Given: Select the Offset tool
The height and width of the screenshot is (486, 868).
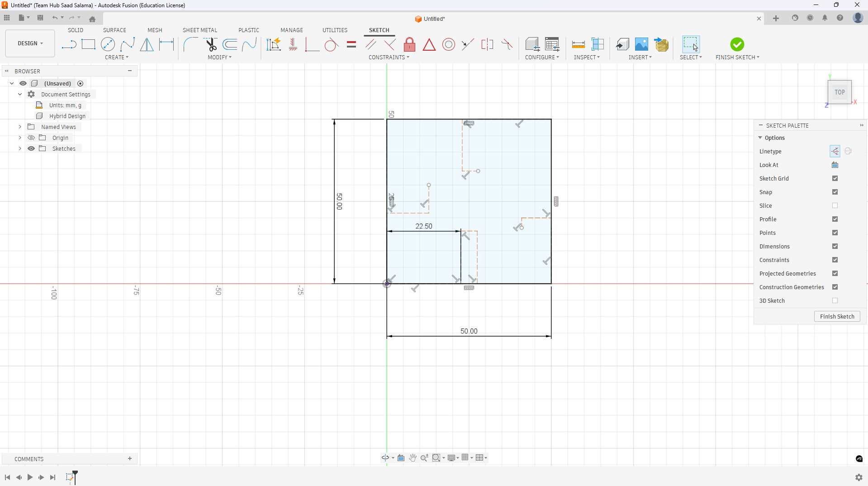Looking at the screenshot, I should pos(230,44).
